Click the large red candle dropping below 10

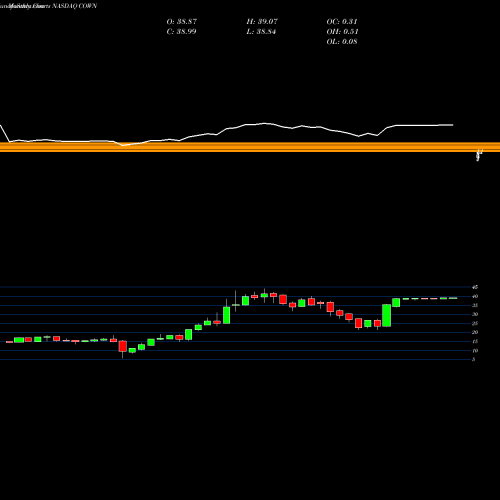tap(123, 346)
